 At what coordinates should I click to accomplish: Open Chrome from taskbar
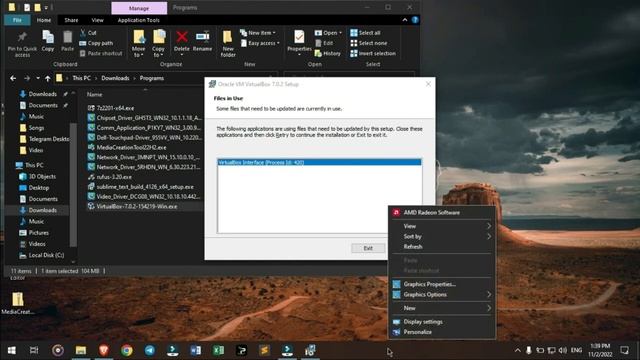click(x=127, y=350)
